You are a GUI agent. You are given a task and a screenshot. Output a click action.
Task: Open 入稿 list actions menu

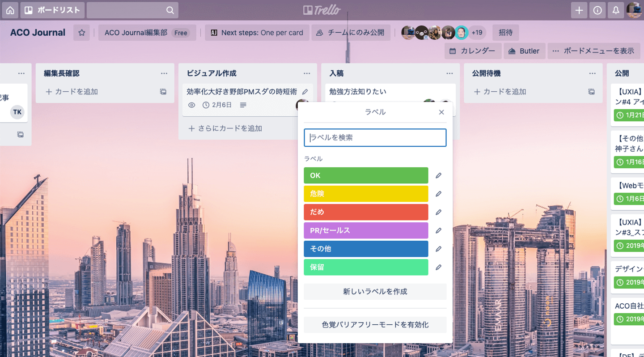pyautogui.click(x=449, y=73)
